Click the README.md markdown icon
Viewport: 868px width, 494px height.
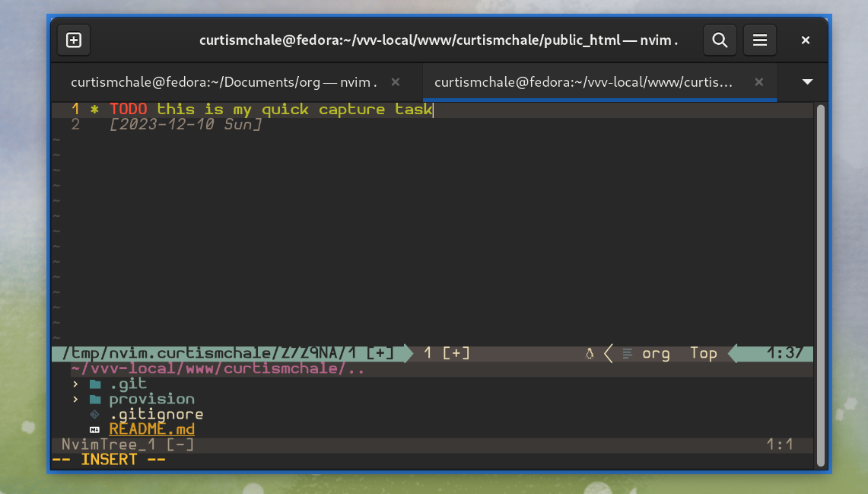tap(95, 430)
